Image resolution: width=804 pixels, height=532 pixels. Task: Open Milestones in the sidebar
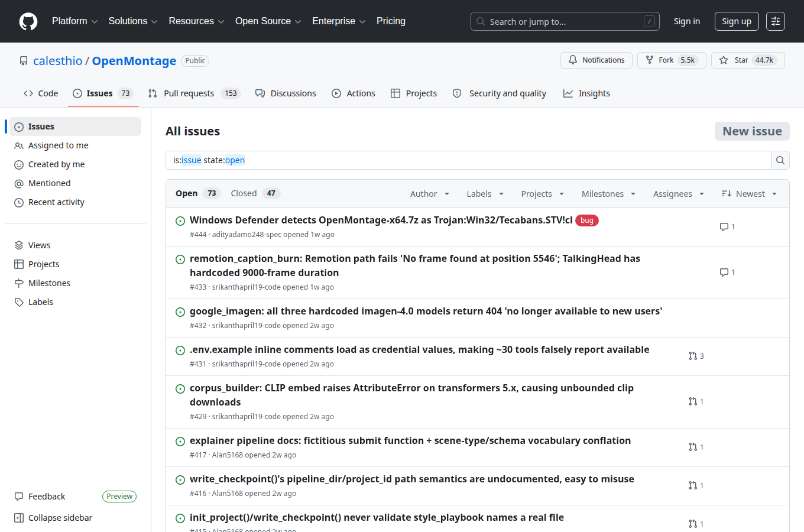point(76,283)
